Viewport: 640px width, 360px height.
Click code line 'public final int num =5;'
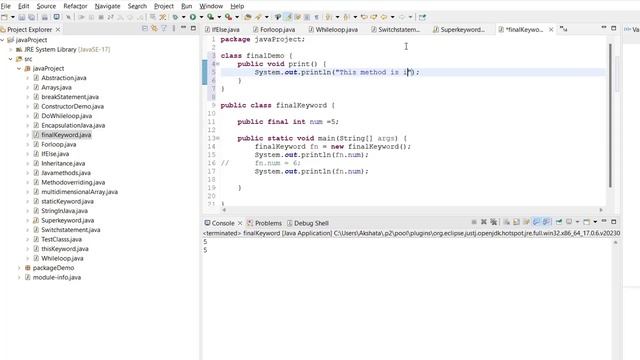point(288,122)
